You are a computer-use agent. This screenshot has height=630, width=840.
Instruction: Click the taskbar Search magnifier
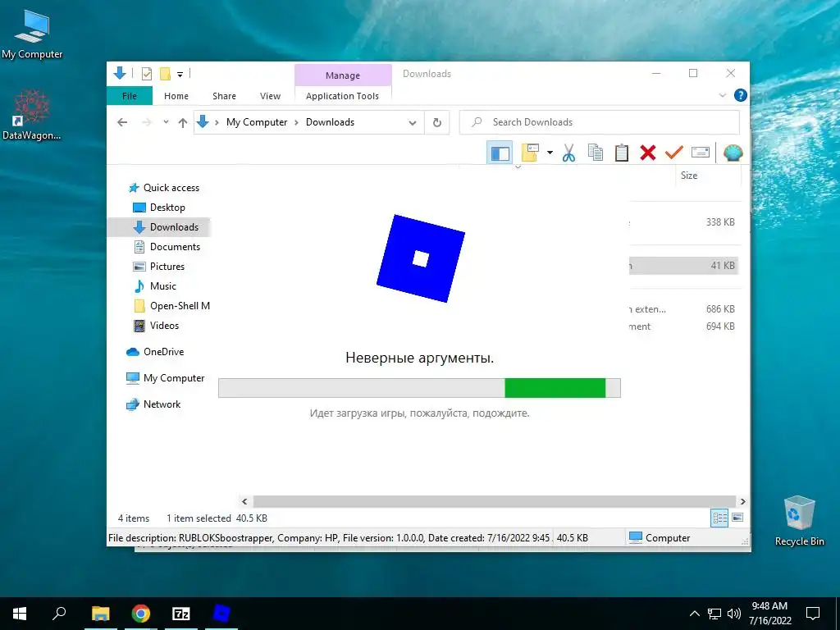click(59, 614)
